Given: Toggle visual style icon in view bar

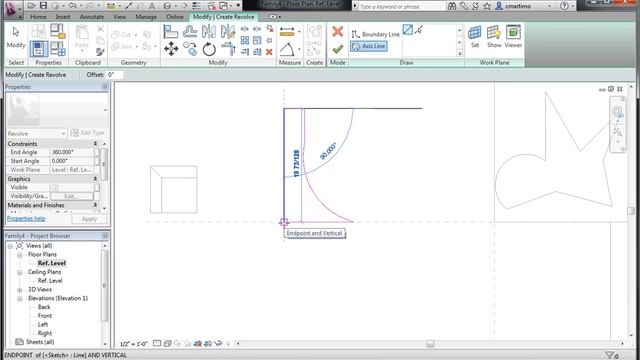Looking at the screenshot, I should click(x=167, y=344).
